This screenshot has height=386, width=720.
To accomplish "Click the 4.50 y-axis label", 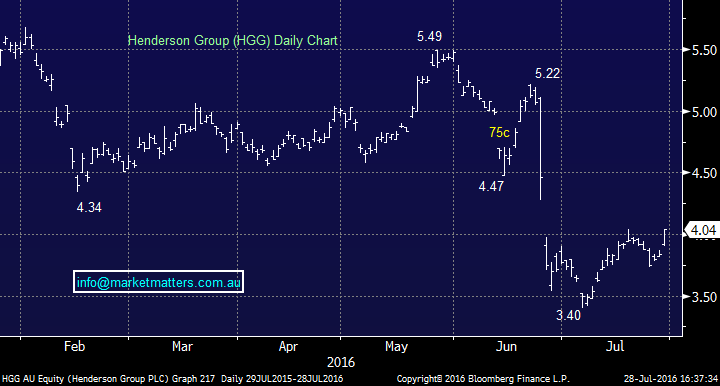I will point(704,173).
